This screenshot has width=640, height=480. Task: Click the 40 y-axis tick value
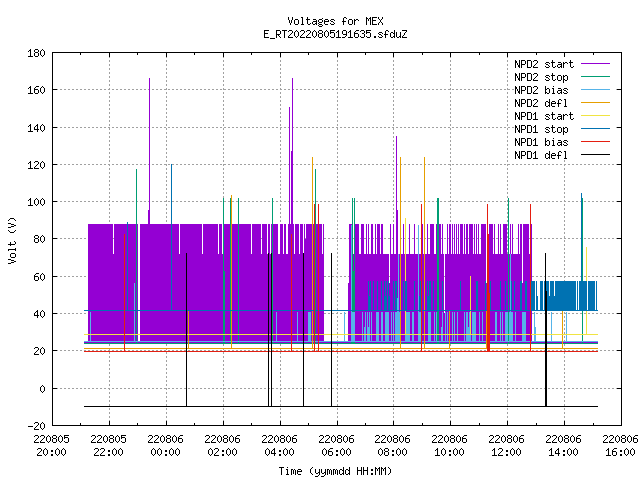coord(39,314)
